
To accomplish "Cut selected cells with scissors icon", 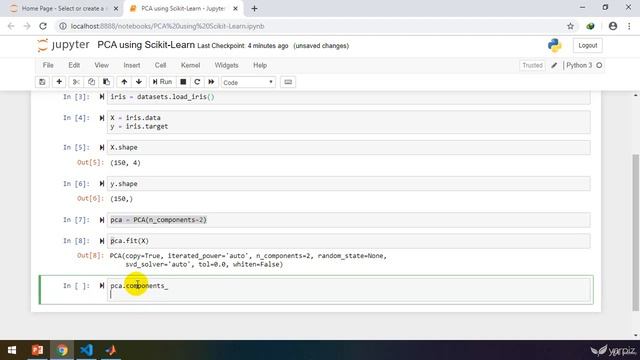I will [x=76, y=82].
